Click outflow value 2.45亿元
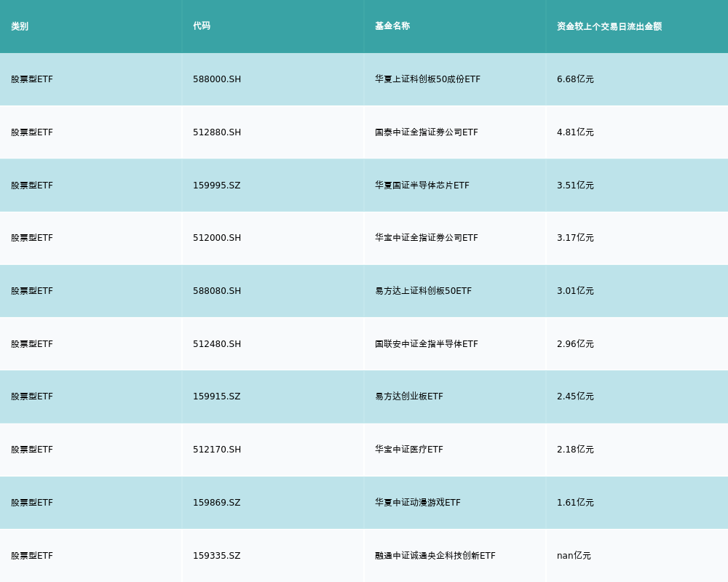 click(x=575, y=396)
